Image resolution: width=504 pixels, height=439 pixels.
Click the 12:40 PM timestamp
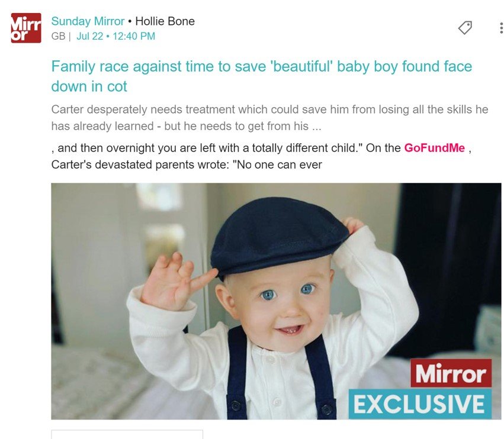tap(134, 36)
